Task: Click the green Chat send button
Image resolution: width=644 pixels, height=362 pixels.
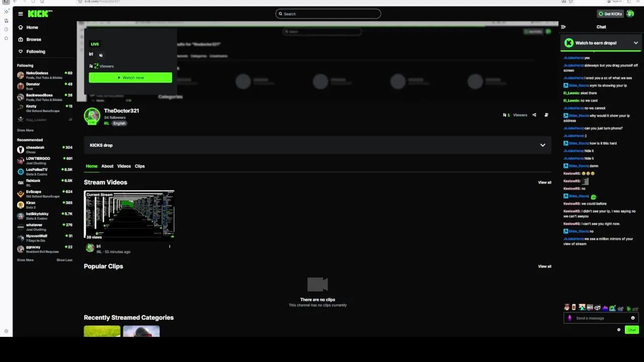Action: pyautogui.click(x=632, y=330)
